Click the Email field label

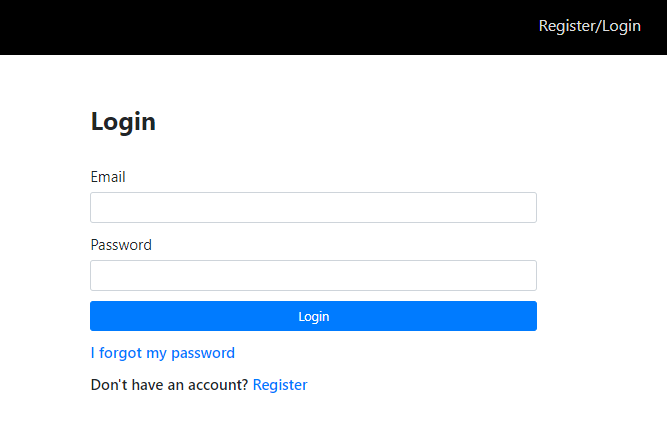pos(108,177)
